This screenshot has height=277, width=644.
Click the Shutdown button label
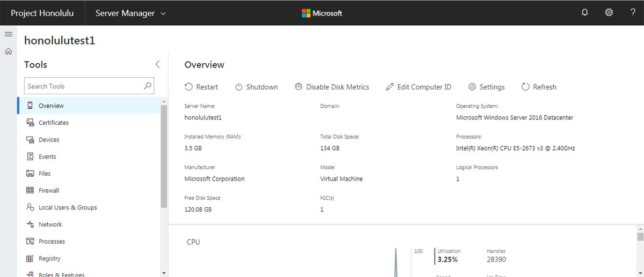262,87
